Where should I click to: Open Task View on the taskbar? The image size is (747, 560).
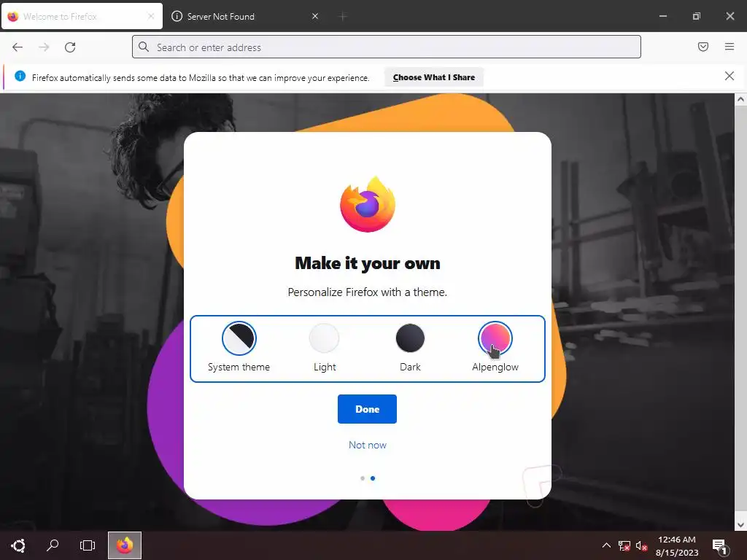pos(88,545)
